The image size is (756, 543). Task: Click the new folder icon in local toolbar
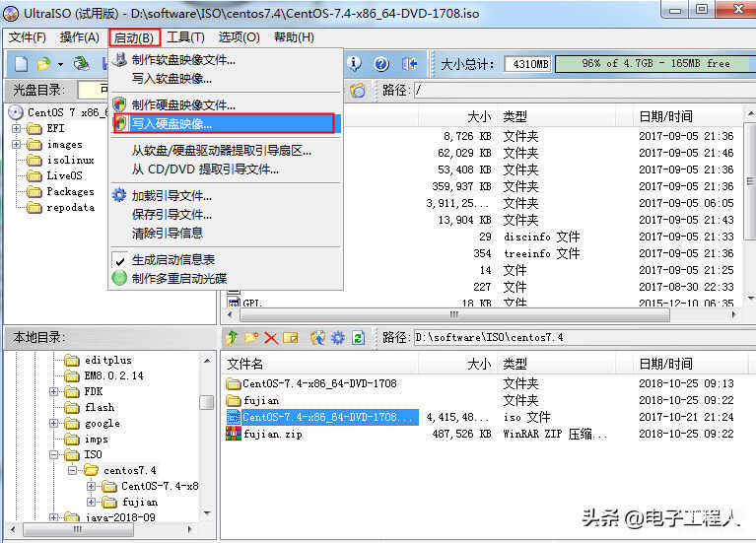pos(251,338)
